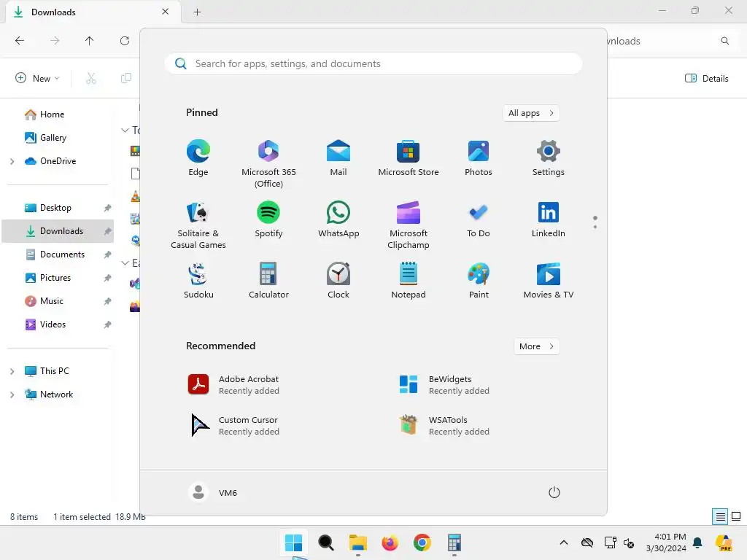Open Microsoft Store from Start menu

[x=409, y=158]
